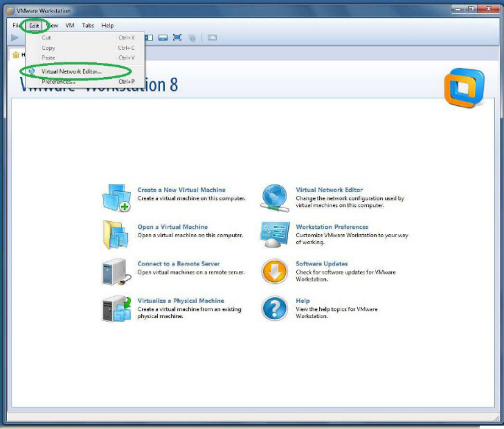Open the Tabs menu
504x429 pixels.
pos(88,25)
